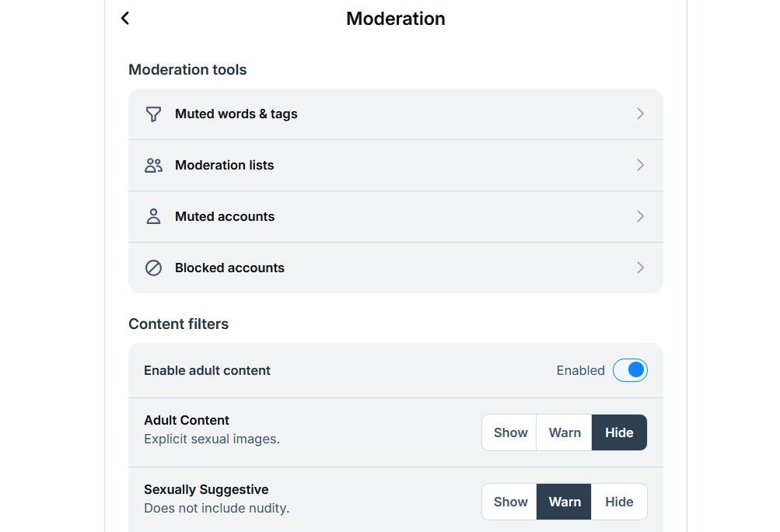The height and width of the screenshot is (532, 780).
Task: Open Blocked accounts chevron arrow
Action: (640, 268)
